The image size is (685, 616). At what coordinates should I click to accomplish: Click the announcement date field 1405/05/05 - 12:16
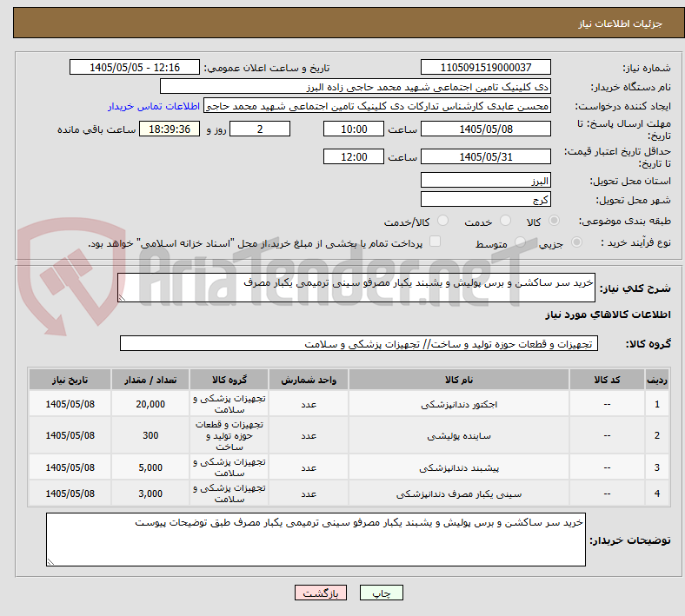click(135, 68)
